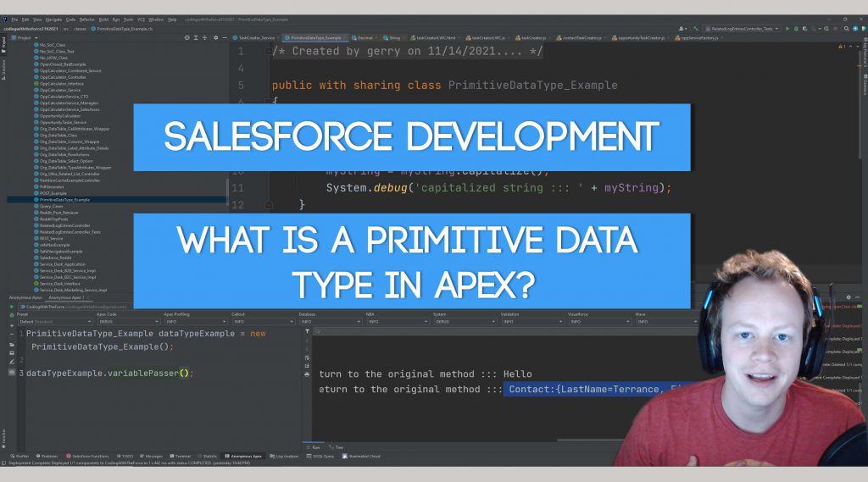Click the Project tool window side tab
Viewport: 868px width, 482px height.
pos(3,43)
